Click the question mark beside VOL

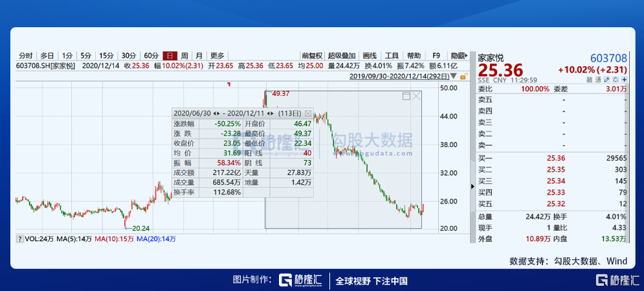tap(19, 239)
